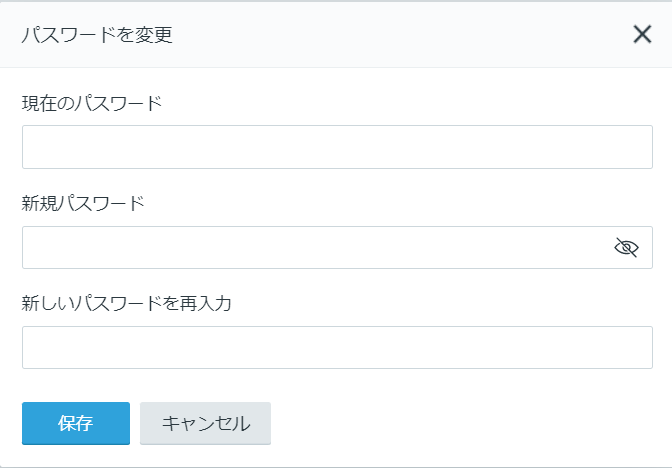Click the 保存 button
This screenshot has height=468, width=672.
(76, 423)
